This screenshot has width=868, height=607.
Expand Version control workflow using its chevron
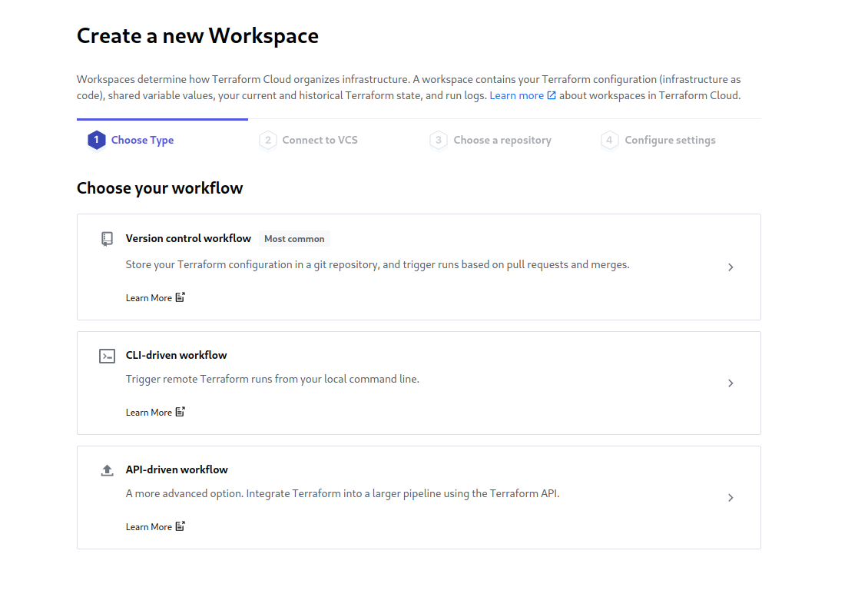click(731, 267)
